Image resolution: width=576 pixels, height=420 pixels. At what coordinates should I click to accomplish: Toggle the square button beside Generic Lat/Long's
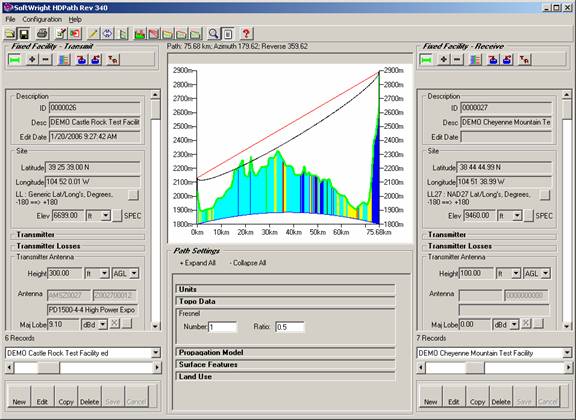click(133, 195)
